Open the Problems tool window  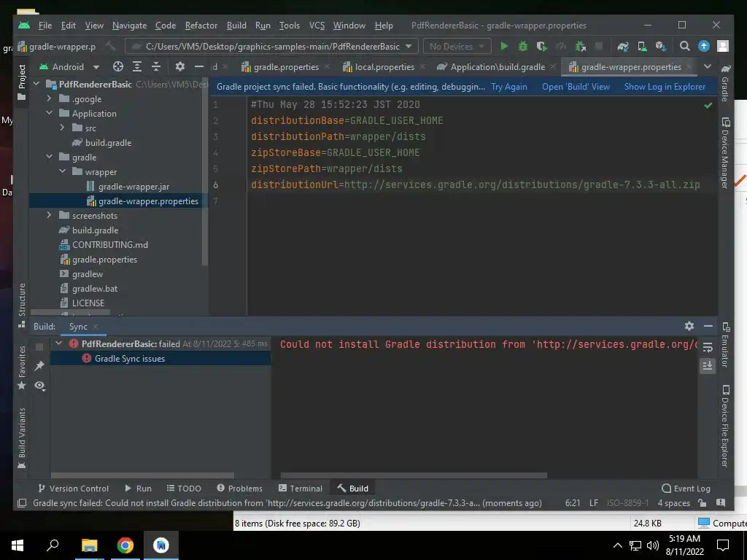[x=239, y=488]
